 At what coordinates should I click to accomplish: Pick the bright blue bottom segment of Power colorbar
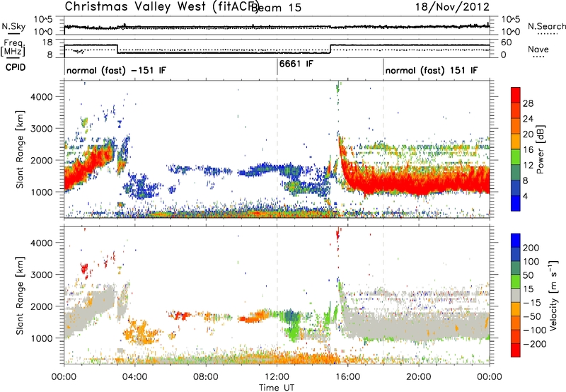[516, 203]
